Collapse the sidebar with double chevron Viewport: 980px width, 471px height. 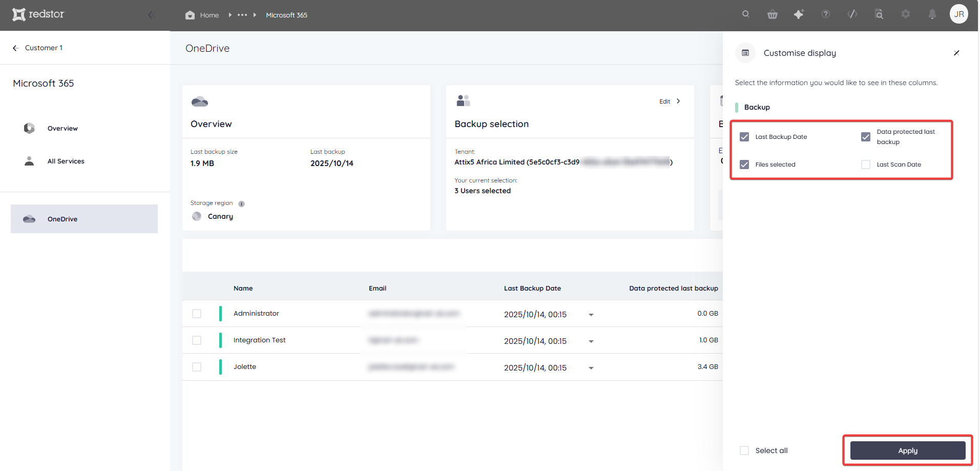tap(151, 15)
